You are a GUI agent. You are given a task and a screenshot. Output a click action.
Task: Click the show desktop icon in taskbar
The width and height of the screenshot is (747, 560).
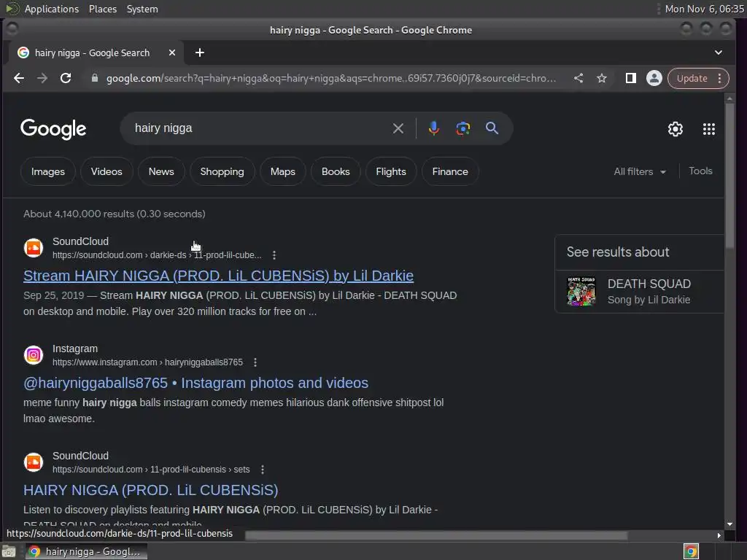[x=9, y=551]
